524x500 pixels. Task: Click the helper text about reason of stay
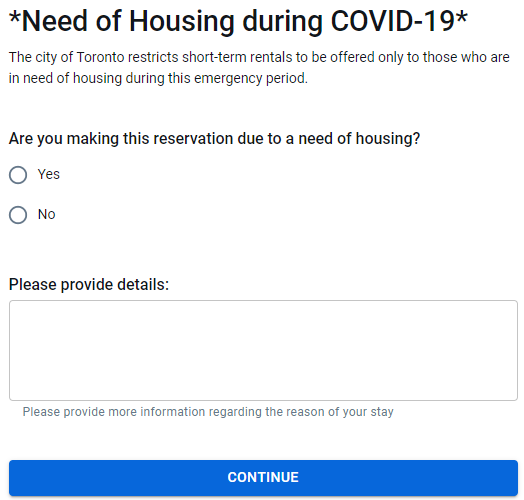[208, 412]
